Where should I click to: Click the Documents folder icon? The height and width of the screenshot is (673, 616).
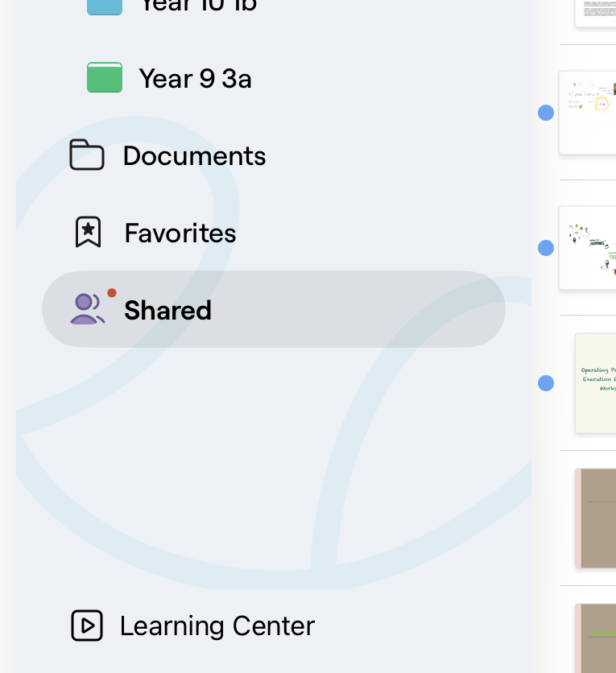[87, 155]
